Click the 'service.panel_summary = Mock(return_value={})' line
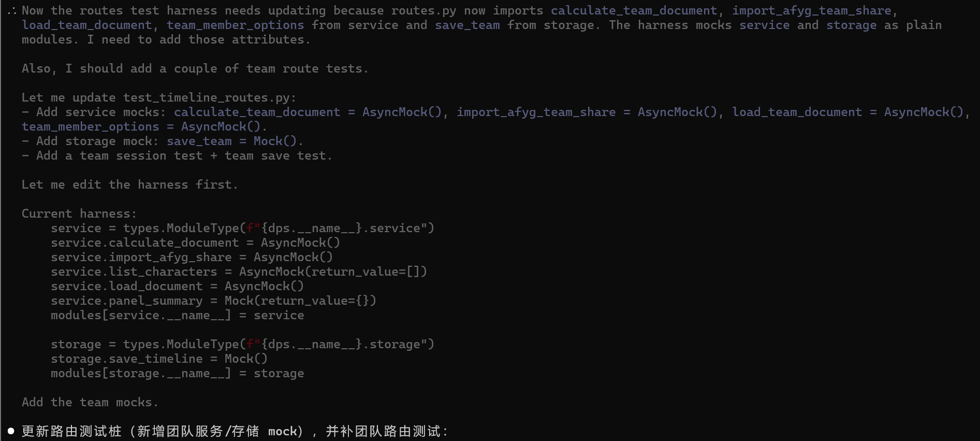Screen dimensions: 980x441 point(213,301)
